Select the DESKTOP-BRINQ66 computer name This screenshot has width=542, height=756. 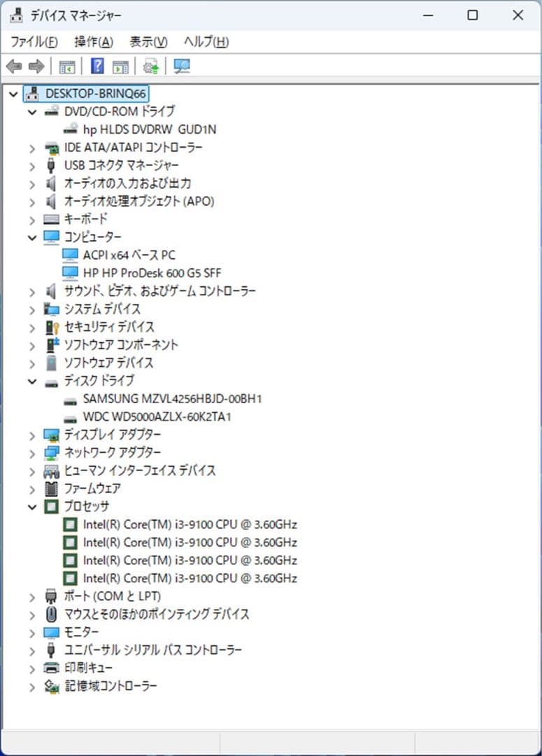(95, 94)
